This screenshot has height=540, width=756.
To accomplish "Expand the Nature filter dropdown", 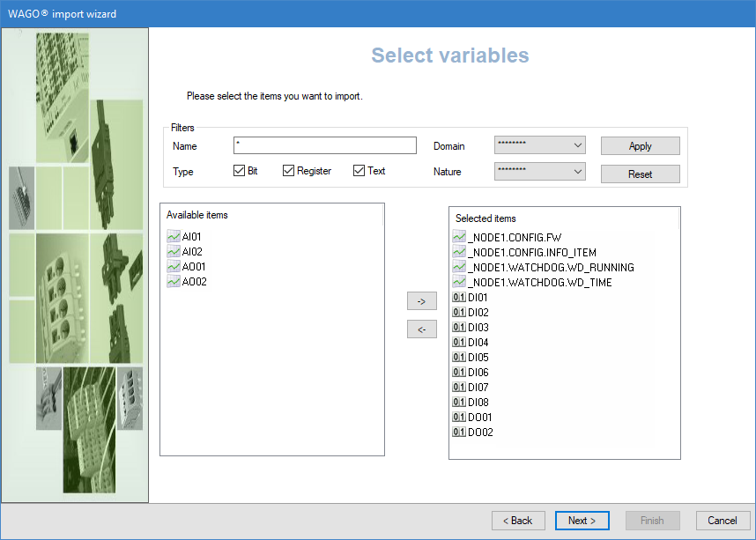I will 540,172.
